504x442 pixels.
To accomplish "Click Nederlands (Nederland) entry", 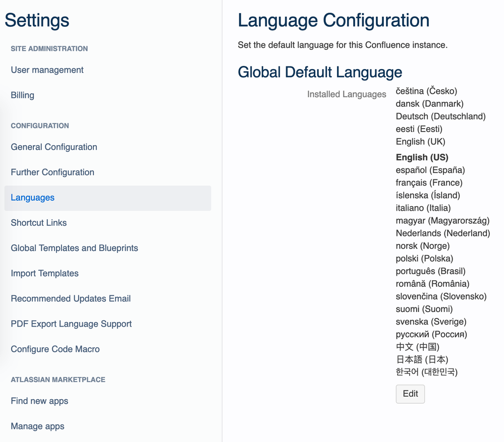I will click(x=443, y=233).
